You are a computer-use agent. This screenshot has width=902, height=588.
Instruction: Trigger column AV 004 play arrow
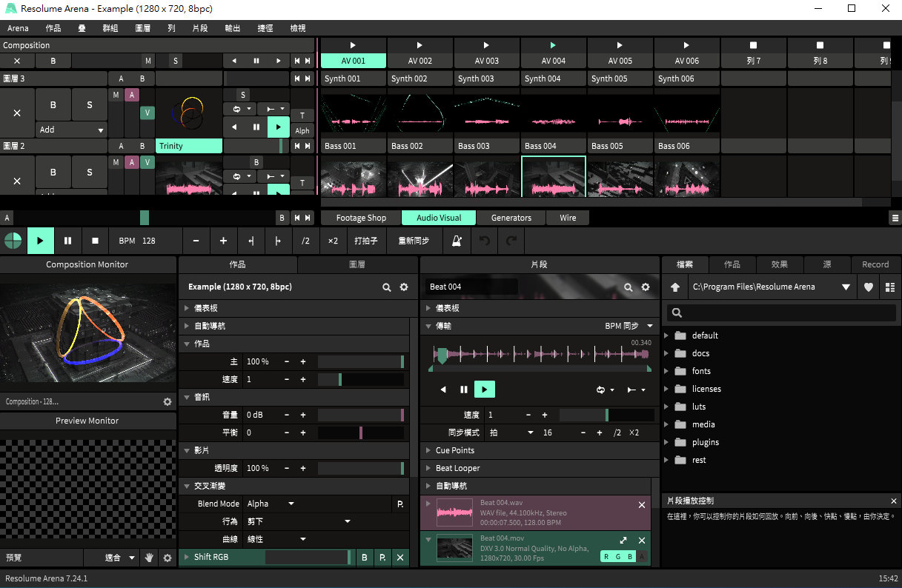[554, 45]
